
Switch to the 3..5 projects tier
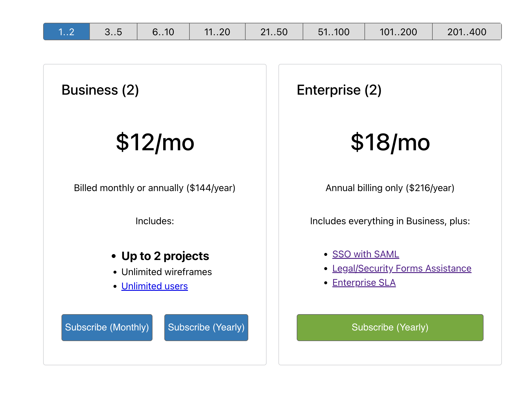[x=113, y=32]
